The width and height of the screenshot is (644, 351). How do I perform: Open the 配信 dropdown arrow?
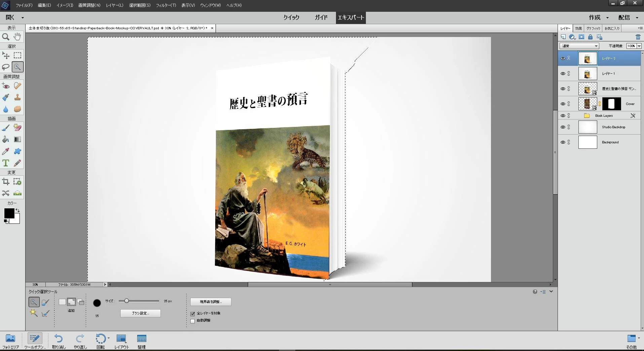tap(637, 18)
